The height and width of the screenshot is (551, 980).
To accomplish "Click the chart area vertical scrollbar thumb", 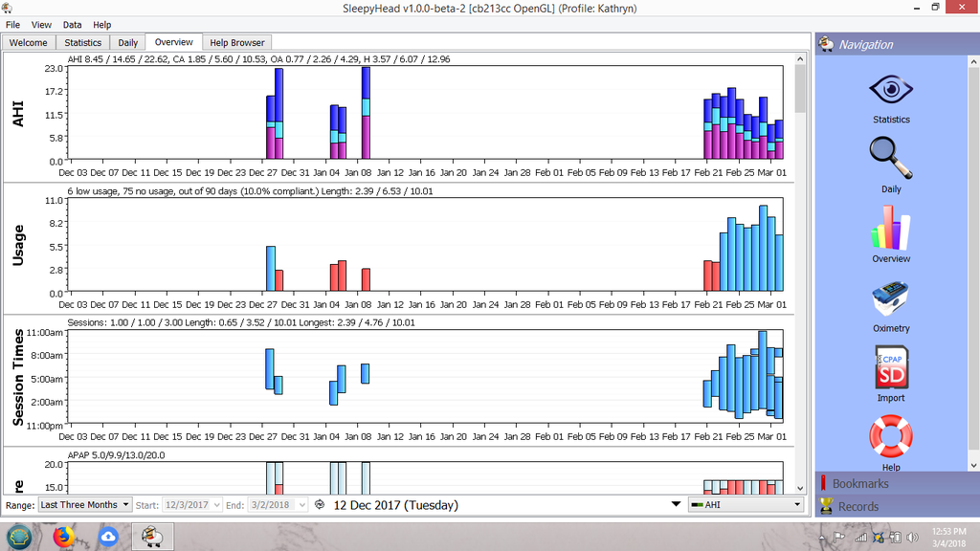I will point(800,88).
